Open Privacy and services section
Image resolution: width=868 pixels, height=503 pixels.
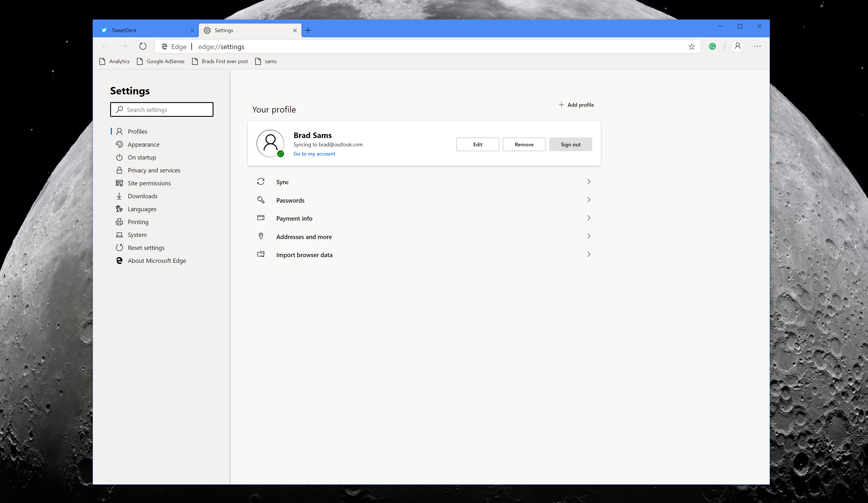[154, 170]
